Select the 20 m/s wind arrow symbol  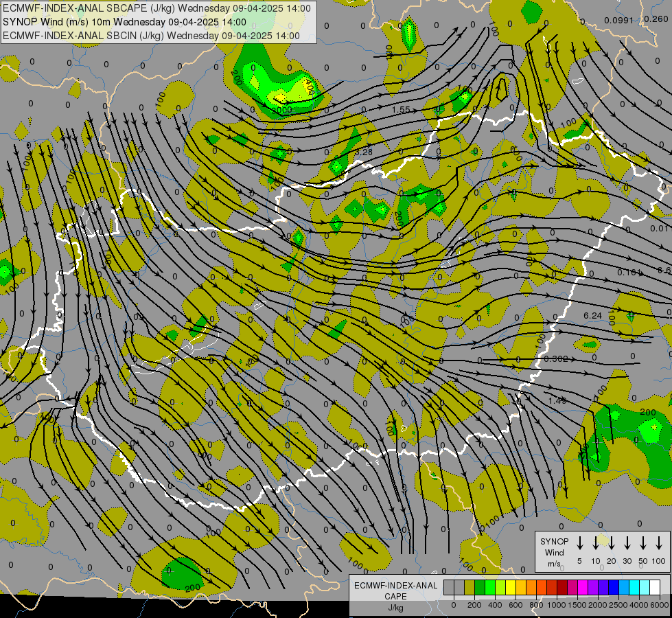pos(611,542)
